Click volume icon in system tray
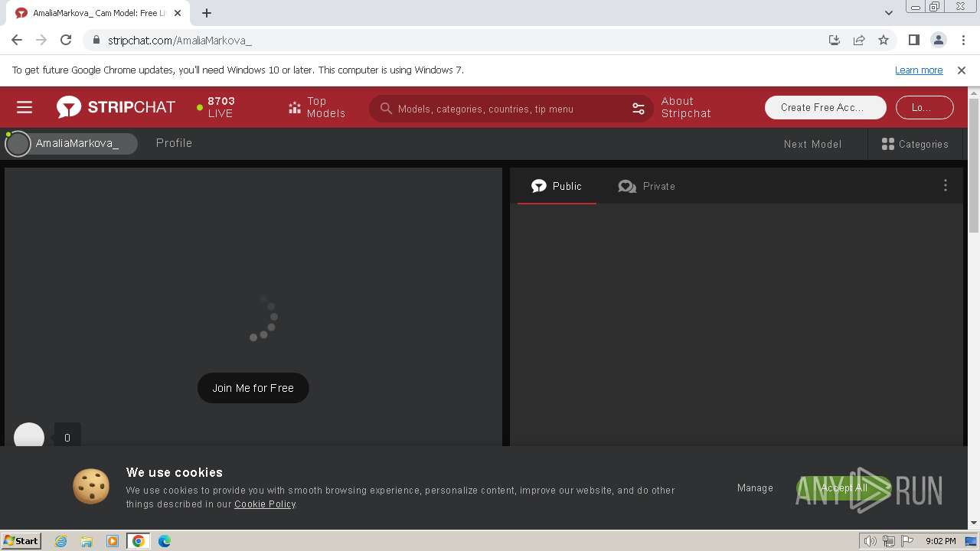Viewport: 980px width, 551px height. 871,541
